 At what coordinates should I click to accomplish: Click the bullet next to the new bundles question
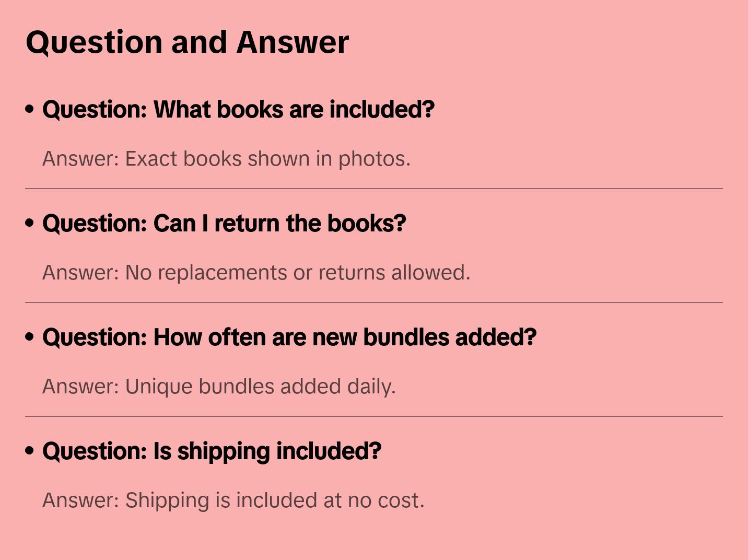30,337
